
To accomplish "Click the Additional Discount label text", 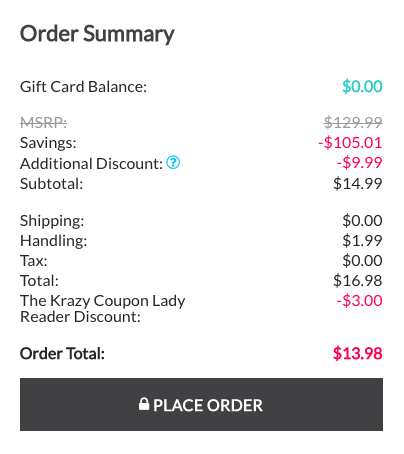I will pyautogui.click(x=91, y=163).
